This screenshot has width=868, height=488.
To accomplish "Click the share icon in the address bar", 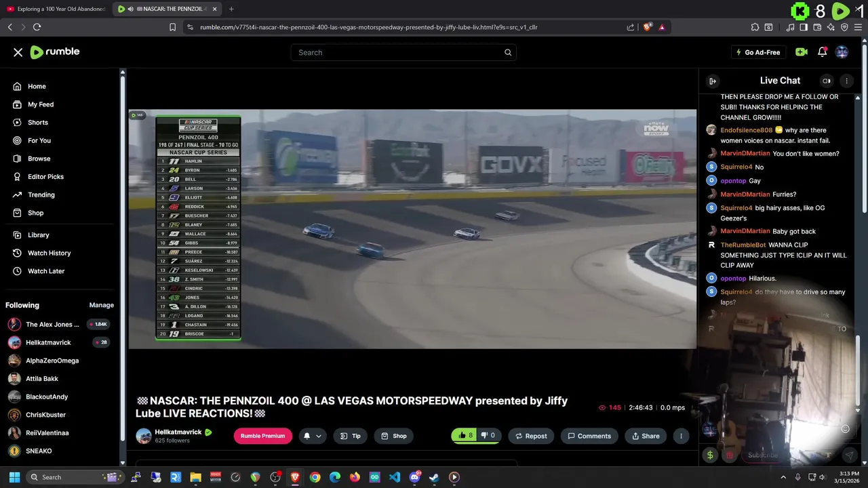I will pyautogui.click(x=631, y=27).
